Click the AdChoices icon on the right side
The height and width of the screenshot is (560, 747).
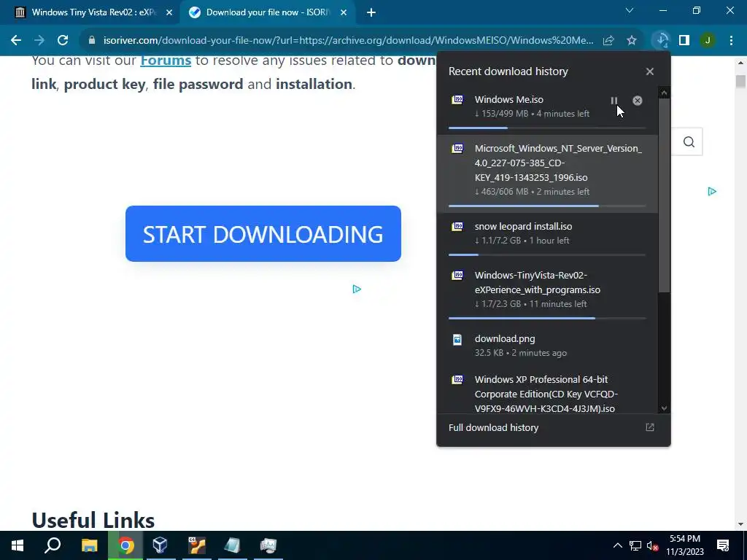712,192
